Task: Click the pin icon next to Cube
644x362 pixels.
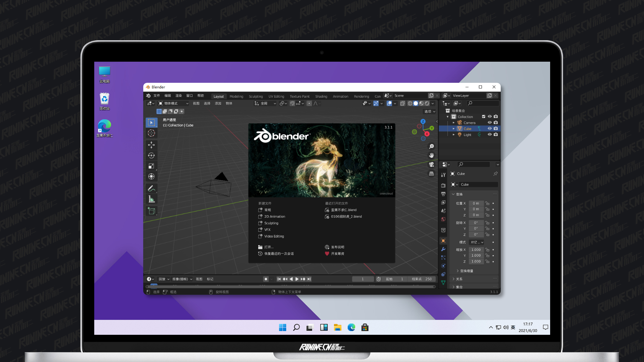Action: [x=495, y=174]
